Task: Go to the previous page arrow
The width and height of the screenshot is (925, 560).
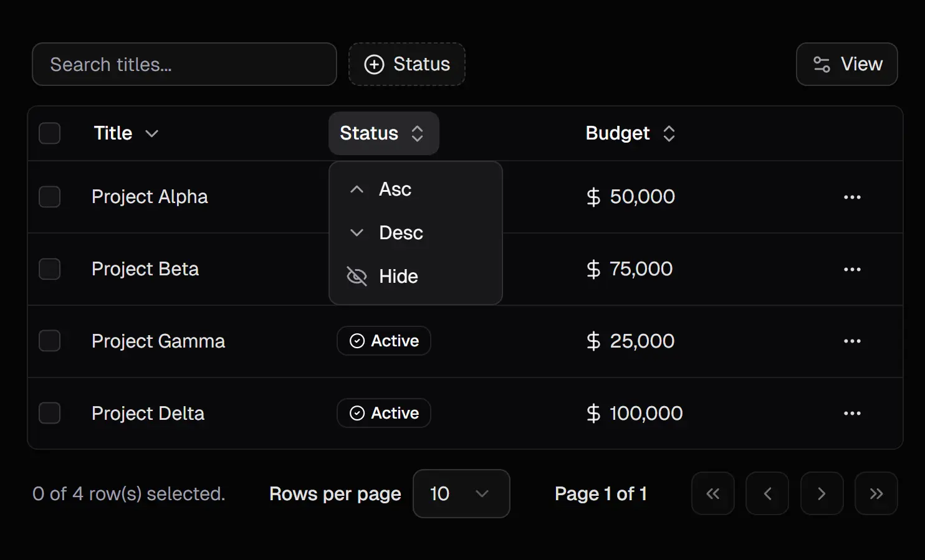Action: tap(767, 494)
